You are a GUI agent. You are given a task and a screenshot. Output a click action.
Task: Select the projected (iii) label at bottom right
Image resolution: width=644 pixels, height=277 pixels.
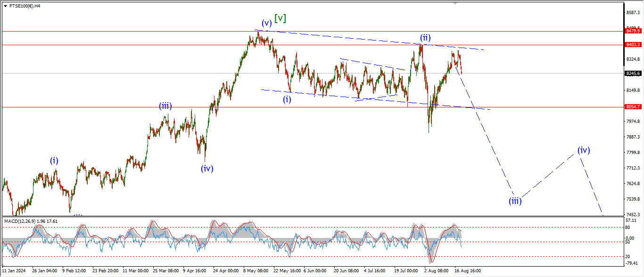click(515, 201)
